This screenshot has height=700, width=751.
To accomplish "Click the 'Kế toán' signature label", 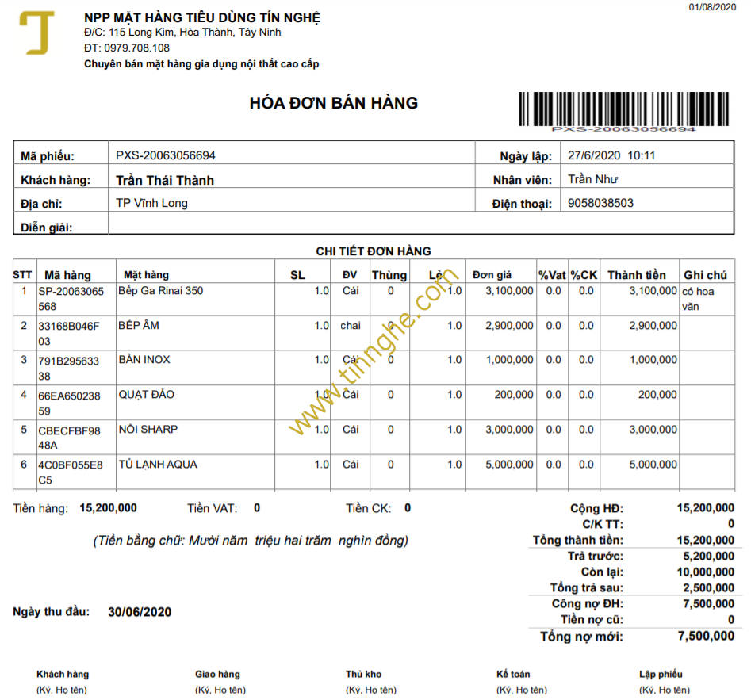I will (x=513, y=674).
